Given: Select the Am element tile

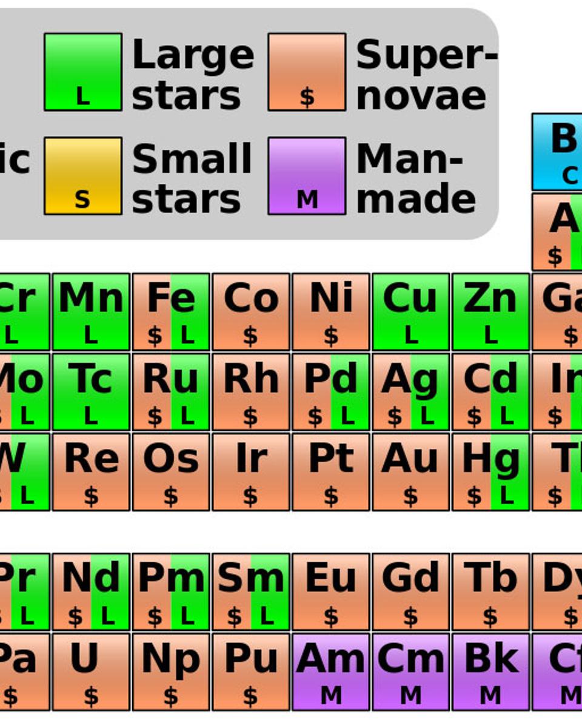Looking at the screenshot, I should pyautogui.click(x=331, y=672).
